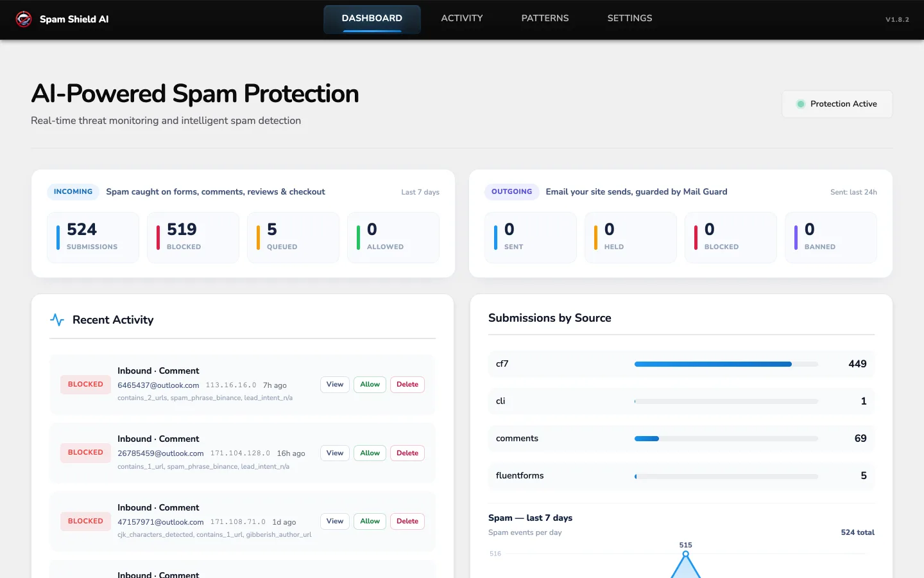Click the Outgoing badge label

[512, 191]
